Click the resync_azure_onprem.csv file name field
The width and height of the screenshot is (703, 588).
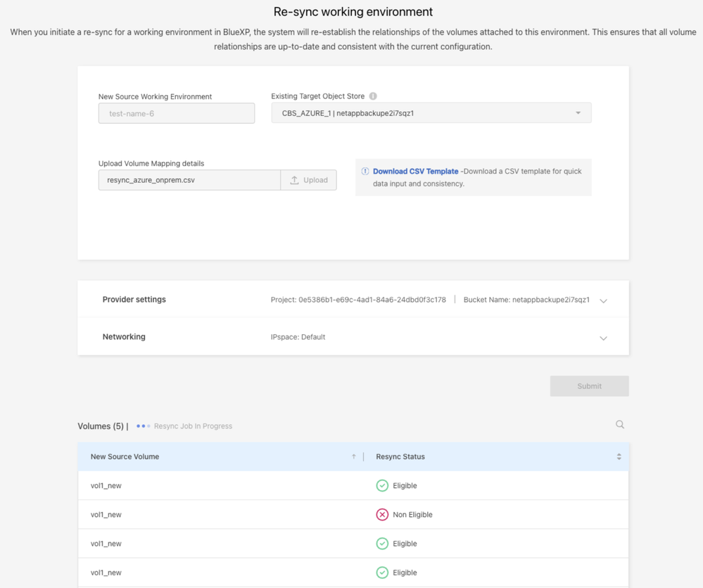coord(189,180)
